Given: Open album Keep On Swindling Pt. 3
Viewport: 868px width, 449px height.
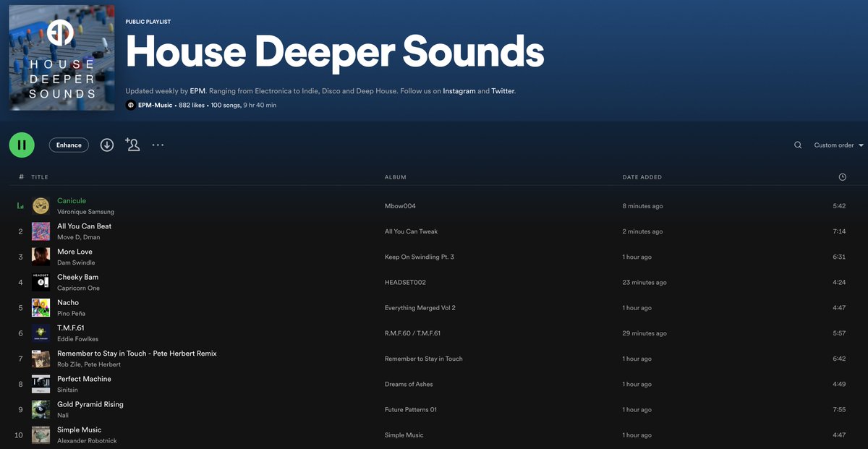Looking at the screenshot, I should 420,257.
